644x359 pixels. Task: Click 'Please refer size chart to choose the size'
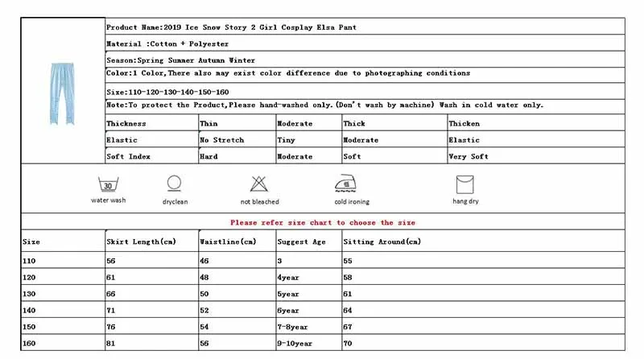point(323,223)
